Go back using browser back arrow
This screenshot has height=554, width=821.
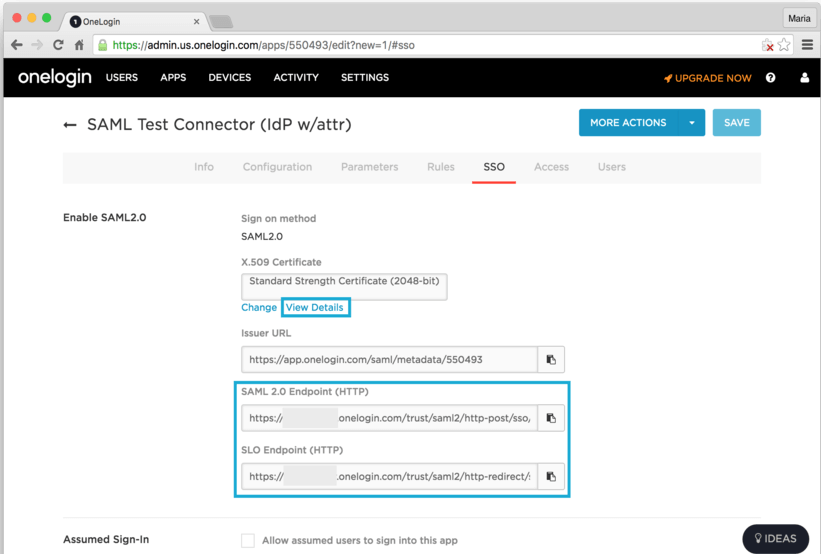(x=17, y=45)
